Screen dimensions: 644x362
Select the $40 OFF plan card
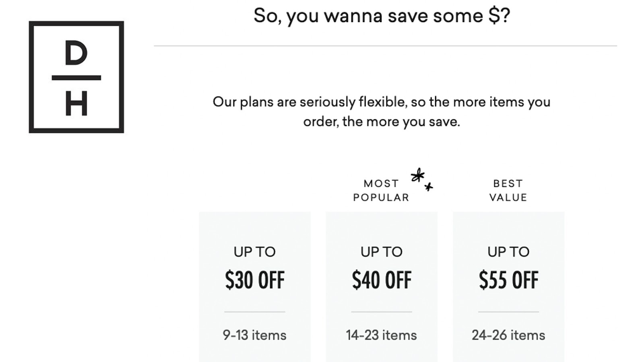[382, 287]
